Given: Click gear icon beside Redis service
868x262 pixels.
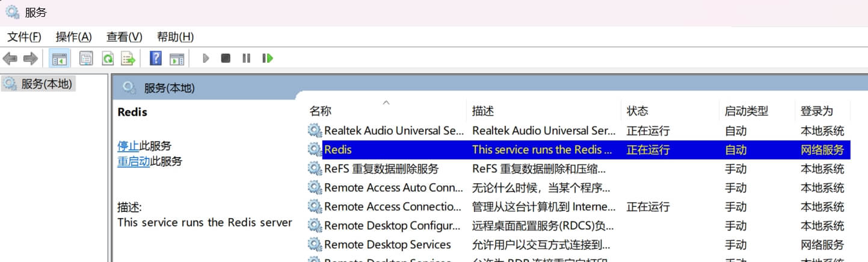Looking at the screenshot, I should (315, 149).
